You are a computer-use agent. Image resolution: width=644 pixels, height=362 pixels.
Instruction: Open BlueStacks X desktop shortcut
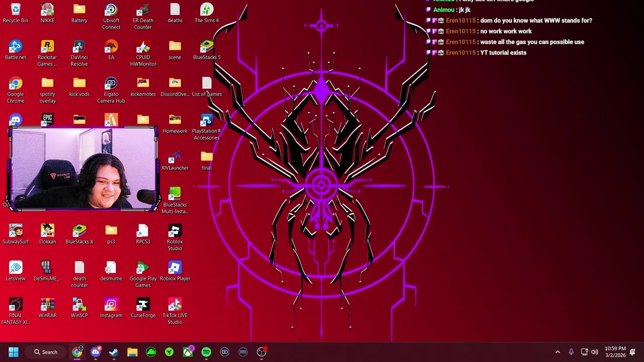(x=79, y=235)
